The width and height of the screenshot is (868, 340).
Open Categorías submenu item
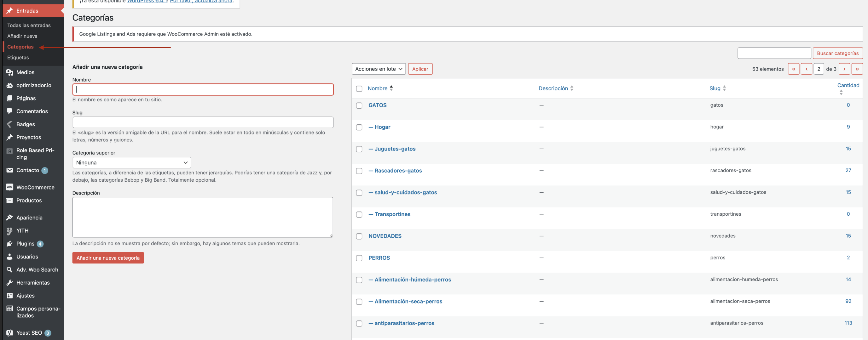coord(20,47)
